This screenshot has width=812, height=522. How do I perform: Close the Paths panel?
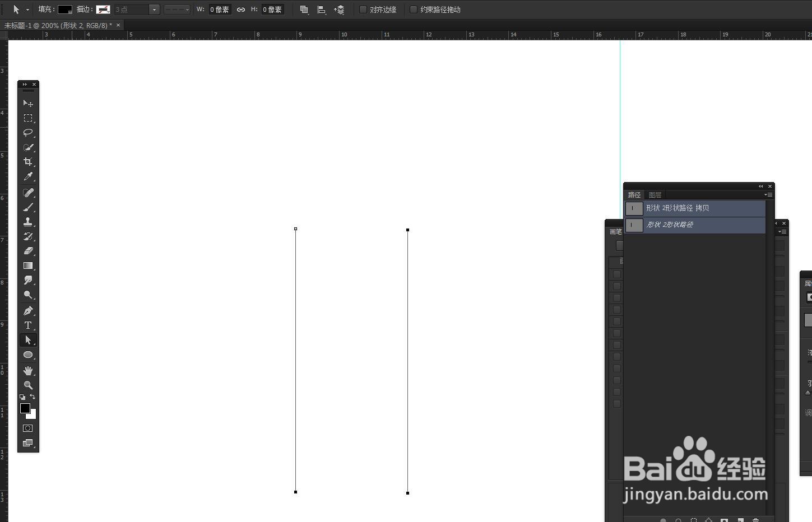pyautogui.click(x=770, y=186)
